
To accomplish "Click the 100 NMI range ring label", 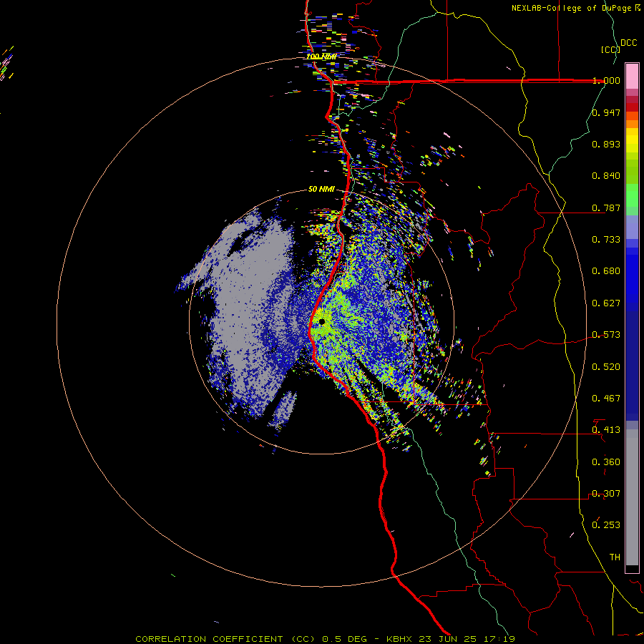I will click(321, 57).
